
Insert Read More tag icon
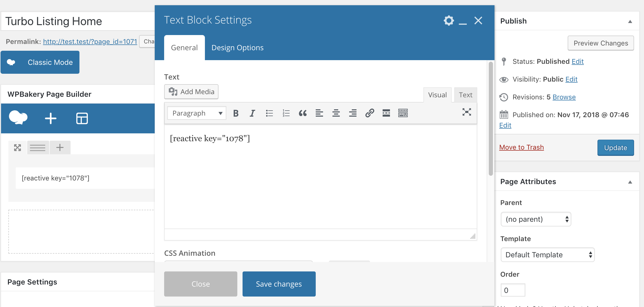tap(386, 113)
